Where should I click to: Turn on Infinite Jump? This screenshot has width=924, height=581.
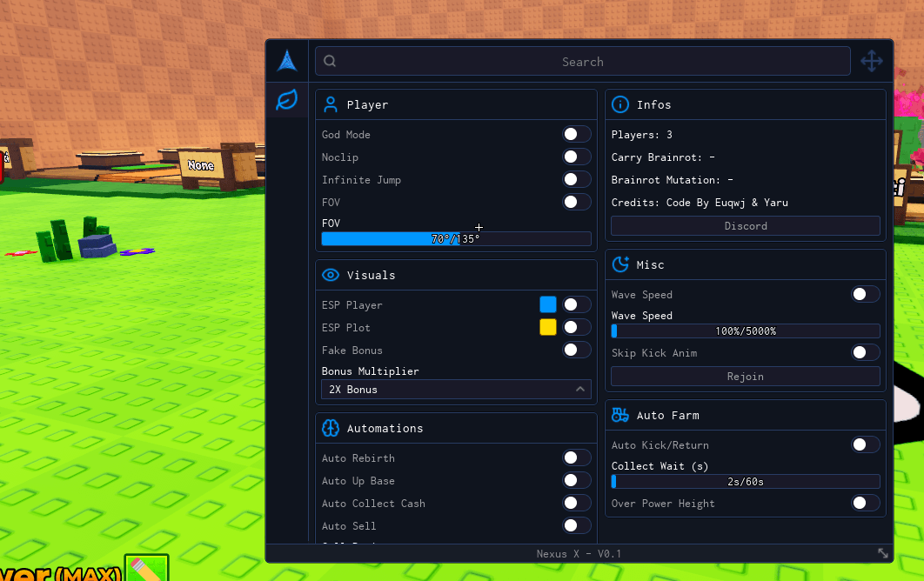point(576,179)
